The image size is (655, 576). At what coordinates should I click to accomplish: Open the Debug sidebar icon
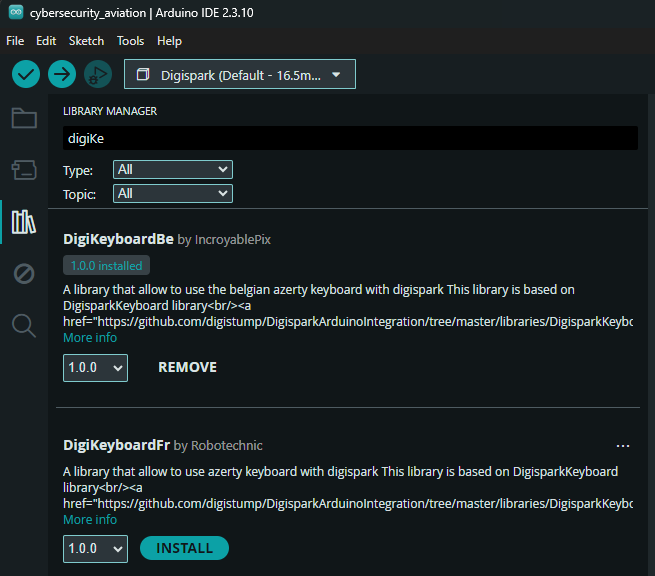click(24, 274)
